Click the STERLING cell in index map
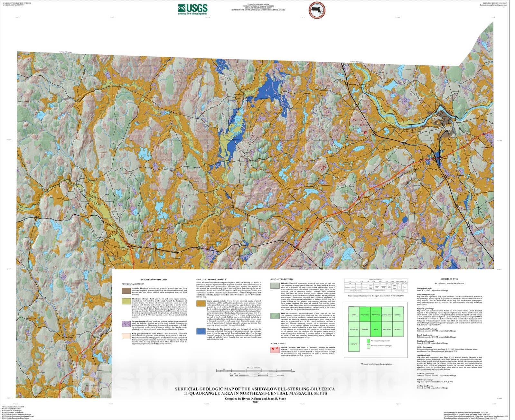The width and height of the screenshot is (515, 420). click(354, 344)
